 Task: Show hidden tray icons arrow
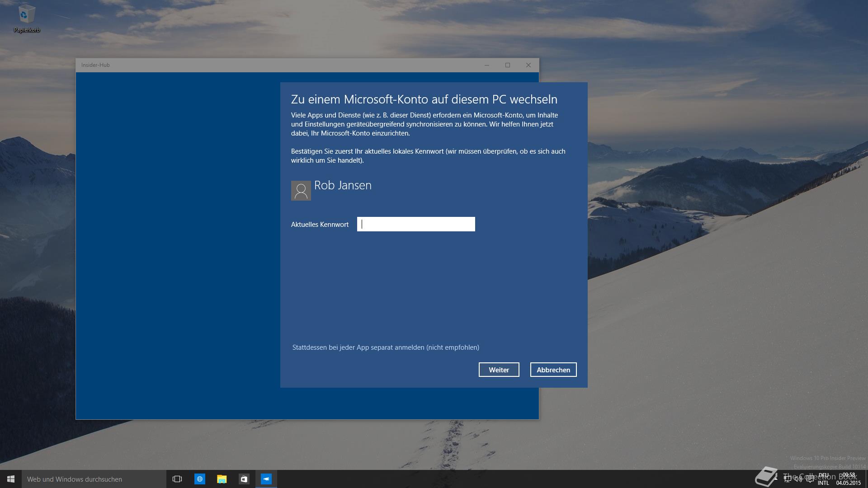(x=776, y=479)
